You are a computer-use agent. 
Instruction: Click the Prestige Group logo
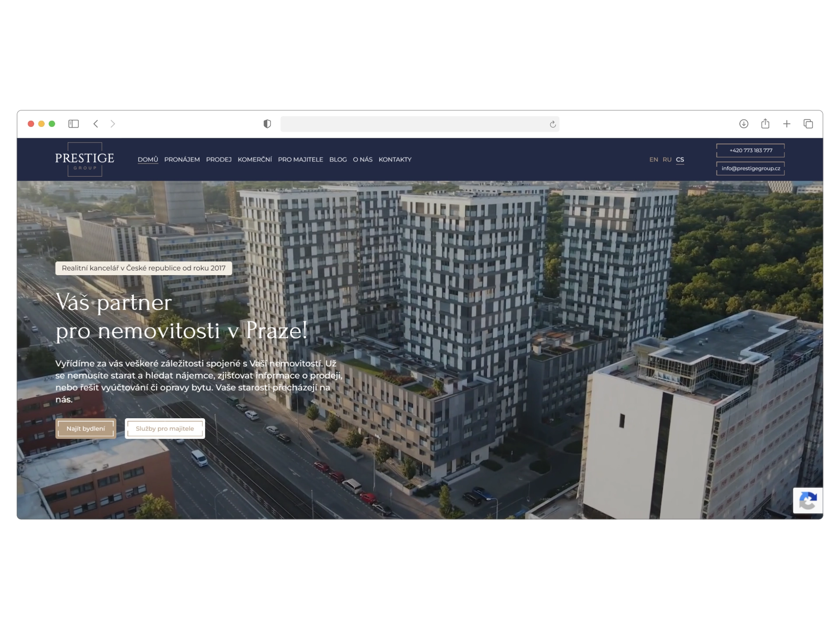[84, 159]
